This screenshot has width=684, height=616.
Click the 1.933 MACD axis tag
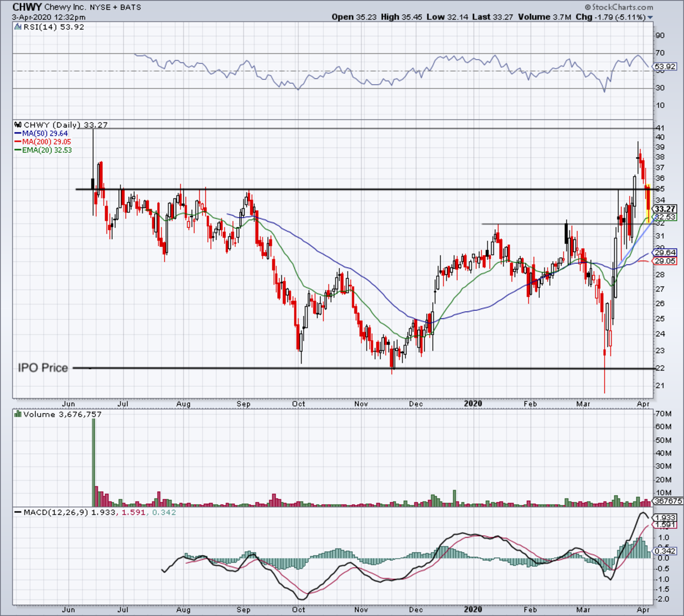[665, 517]
